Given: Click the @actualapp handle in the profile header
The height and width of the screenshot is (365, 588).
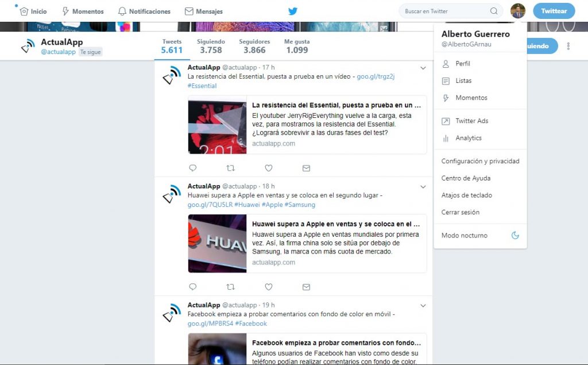Looking at the screenshot, I should point(58,52).
